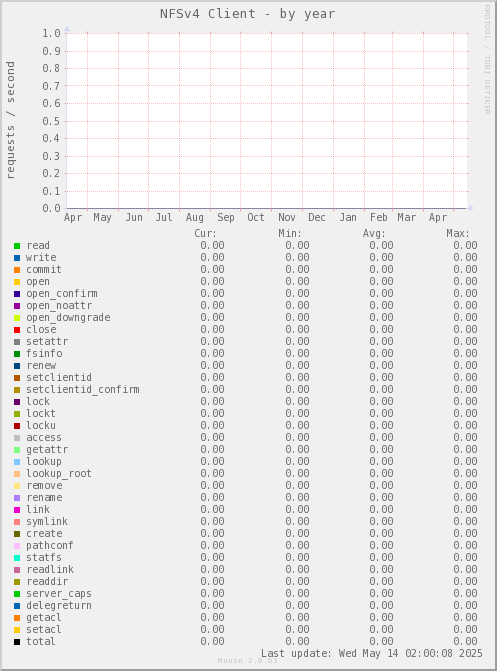The width and height of the screenshot is (497, 671).
Task: Click the red close legend swatch
Action: tap(17, 330)
